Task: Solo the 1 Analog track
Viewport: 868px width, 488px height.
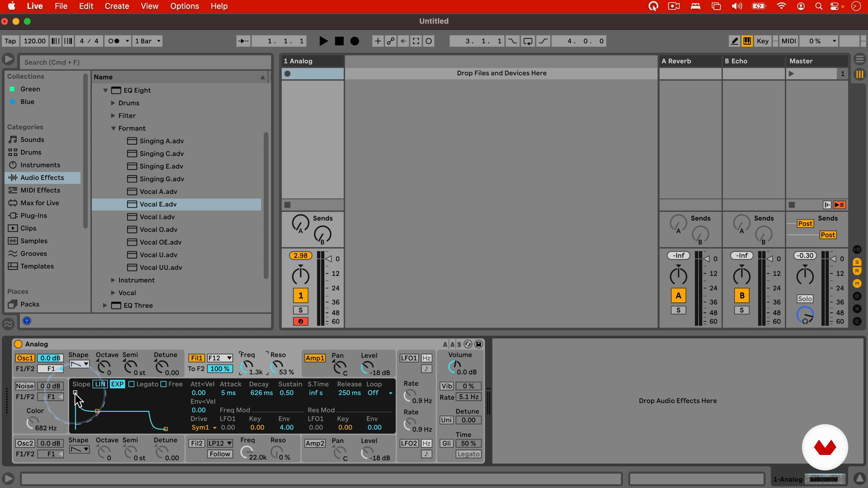Action: [301, 310]
